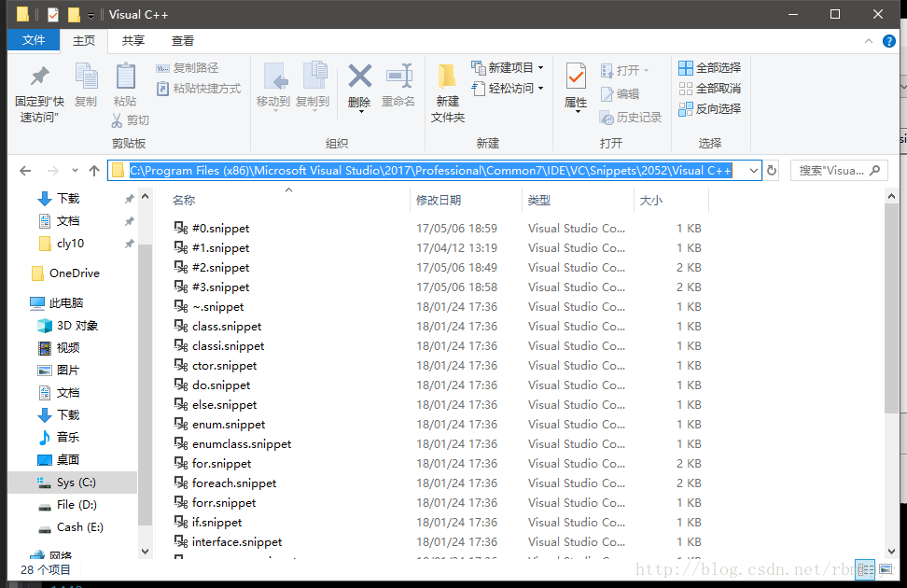Sort by Type column header
The image size is (907, 588).
click(x=539, y=201)
